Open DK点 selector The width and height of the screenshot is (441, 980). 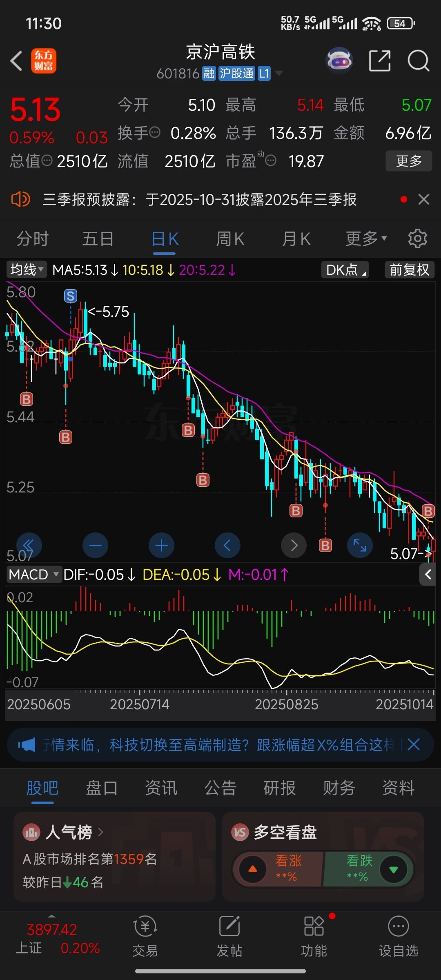coord(345,270)
